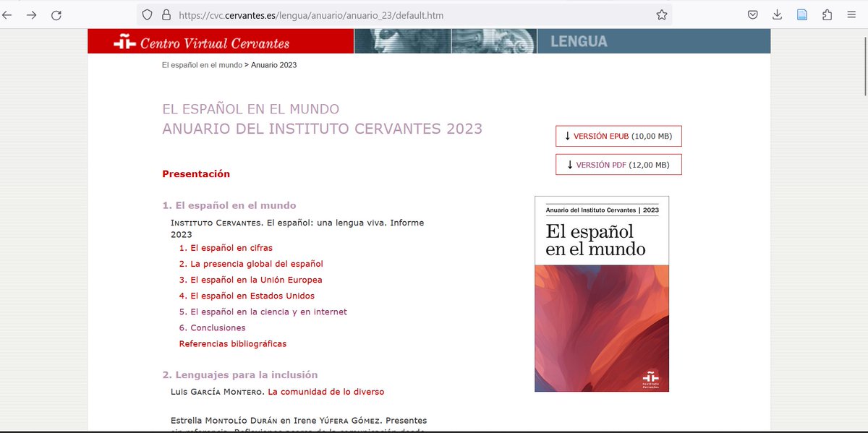
Task: Click the author name 'Estrella Montolío Durán'
Action: (224, 420)
